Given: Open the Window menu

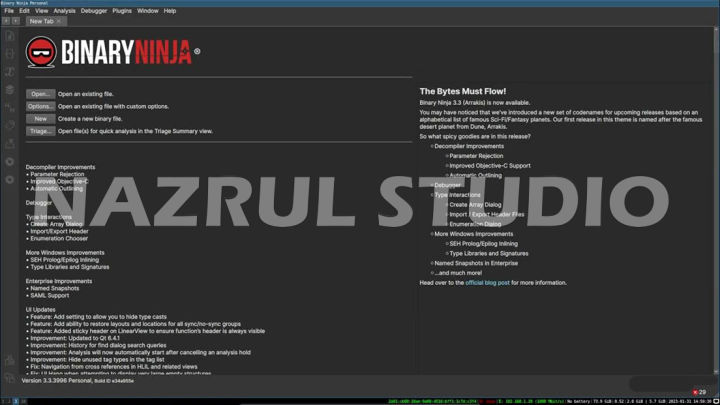Looking at the screenshot, I should (x=147, y=11).
